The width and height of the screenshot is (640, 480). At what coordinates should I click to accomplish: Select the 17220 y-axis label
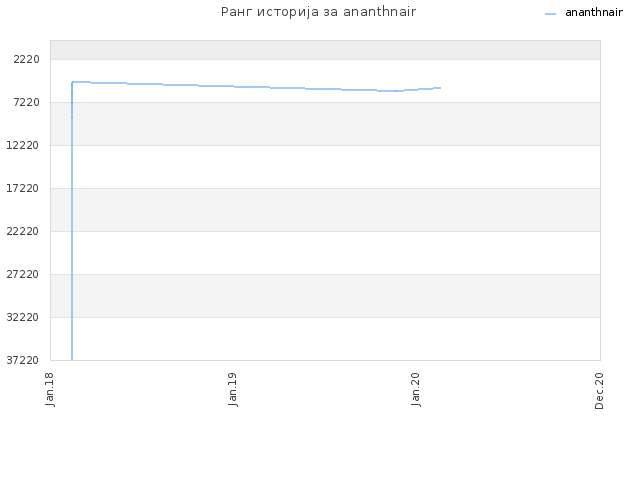coord(22,188)
